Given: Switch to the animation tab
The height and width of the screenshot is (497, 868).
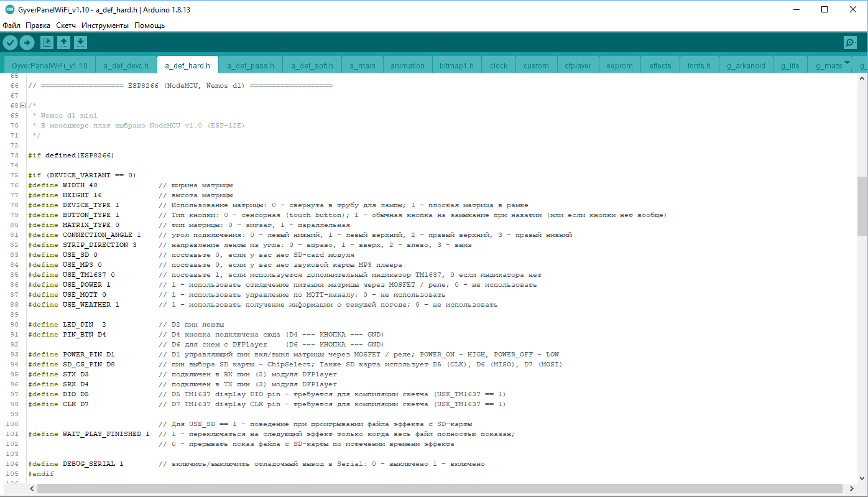Looking at the screenshot, I should [407, 65].
